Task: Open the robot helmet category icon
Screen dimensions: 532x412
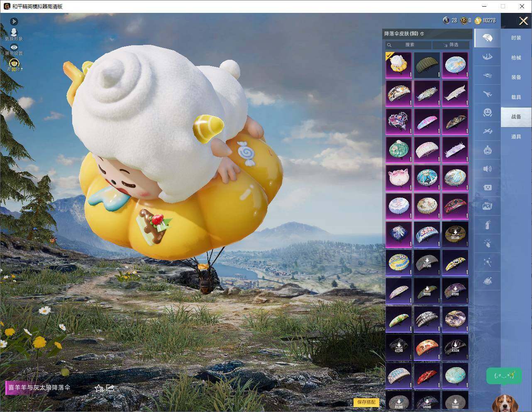Action: (x=487, y=150)
